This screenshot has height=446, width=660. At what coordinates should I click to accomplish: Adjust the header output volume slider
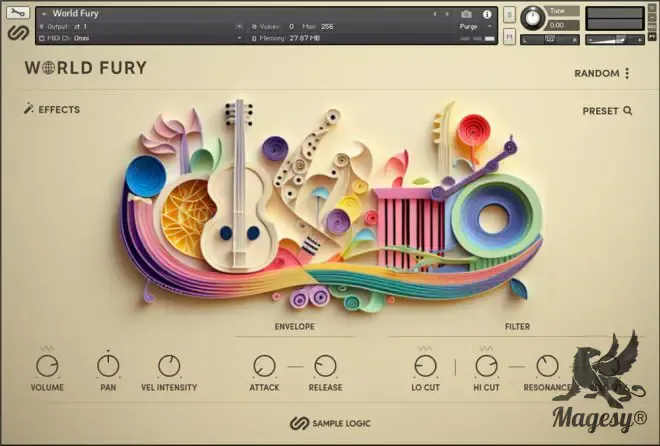pos(615,40)
